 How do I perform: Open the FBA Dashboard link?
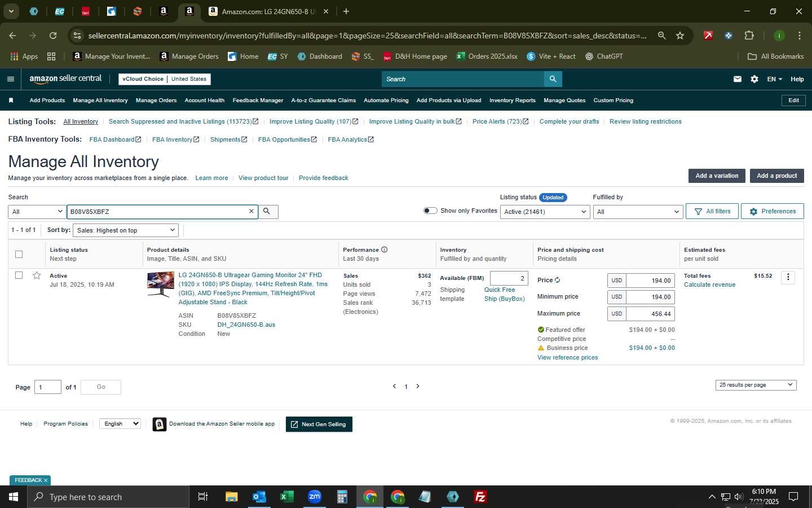(115, 139)
